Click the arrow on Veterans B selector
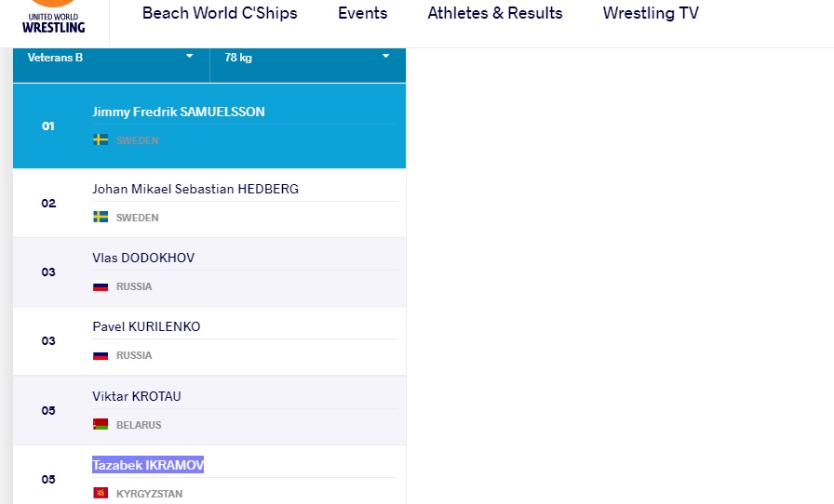The width and height of the screenshot is (834, 504). 189,56
